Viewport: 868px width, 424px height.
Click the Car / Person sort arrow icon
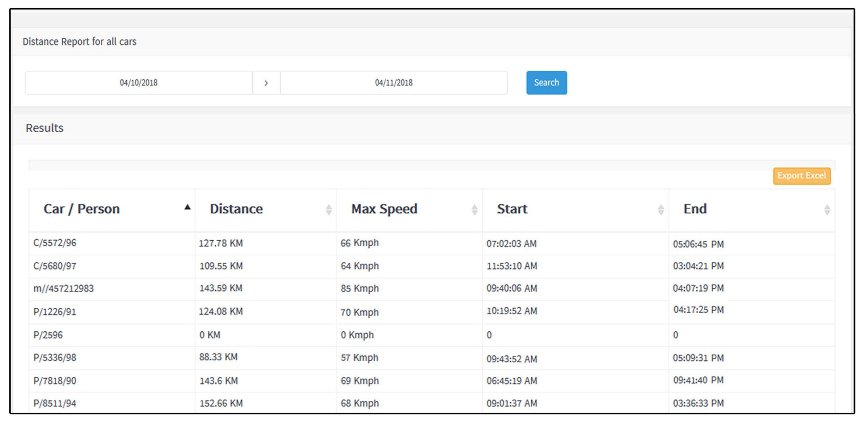click(x=187, y=207)
